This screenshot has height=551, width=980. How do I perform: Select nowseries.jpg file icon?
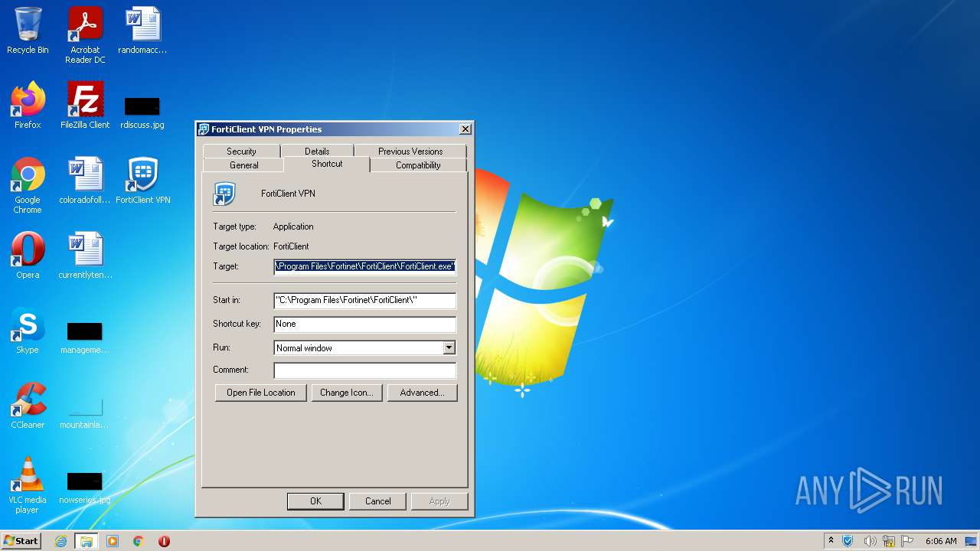point(85,487)
